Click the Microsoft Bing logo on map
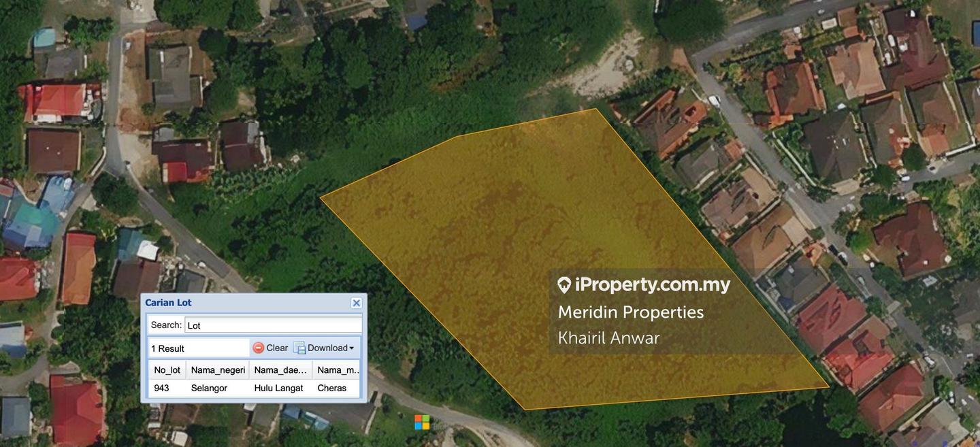Screen dimensions: 980x447 point(422,422)
